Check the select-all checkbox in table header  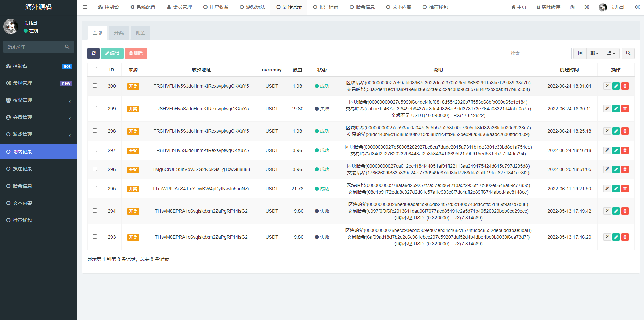95,69
